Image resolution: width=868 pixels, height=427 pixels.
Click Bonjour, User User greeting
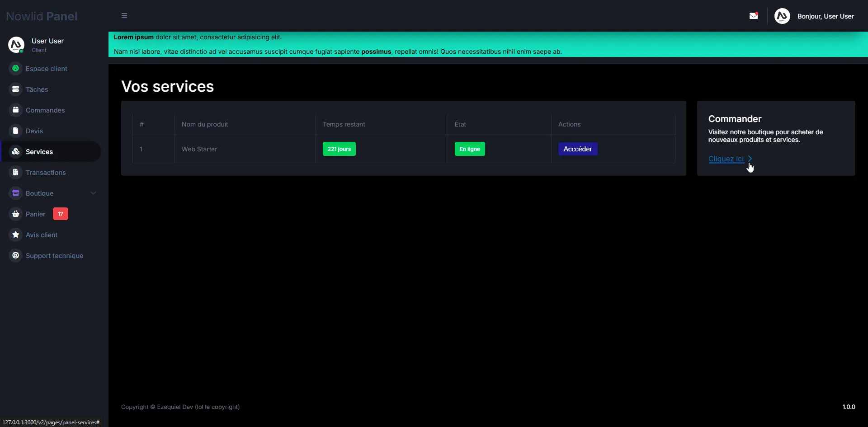tap(826, 16)
